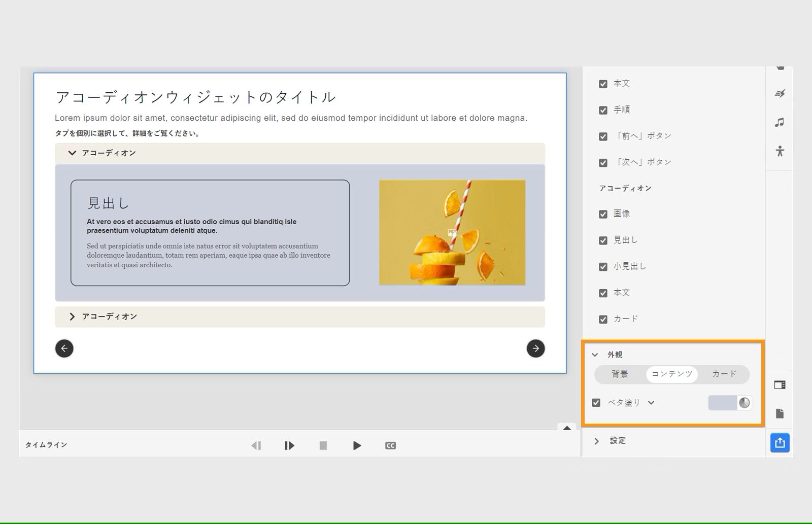This screenshot has height=524, width=812.
Task: Toggle the 見出し checkbox
Action: tap(603, 240)
